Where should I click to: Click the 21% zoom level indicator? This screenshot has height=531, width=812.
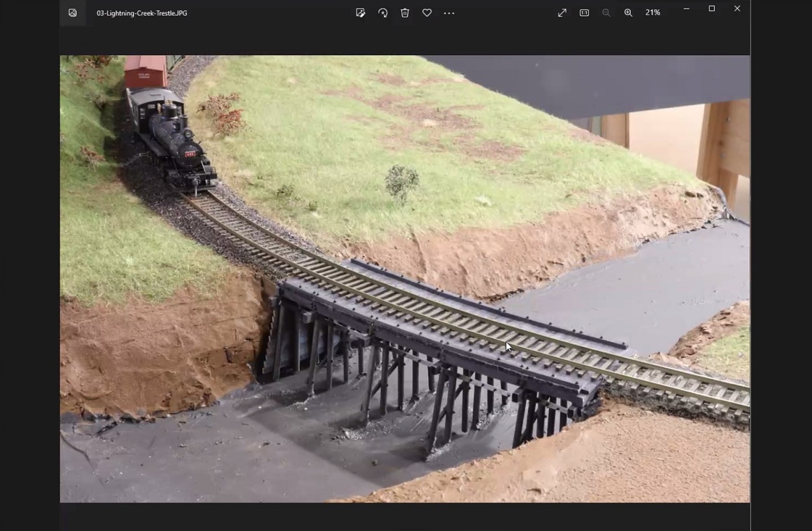pos(653,13)
